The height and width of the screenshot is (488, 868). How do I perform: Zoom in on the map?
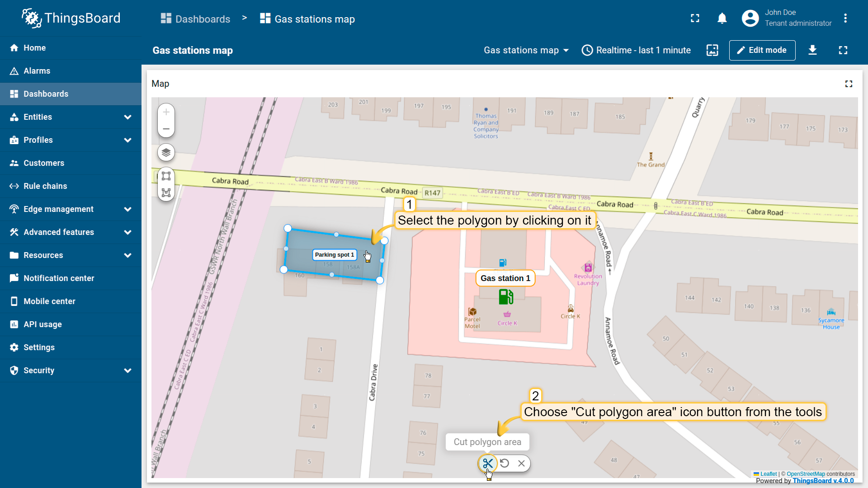(166, 112)
